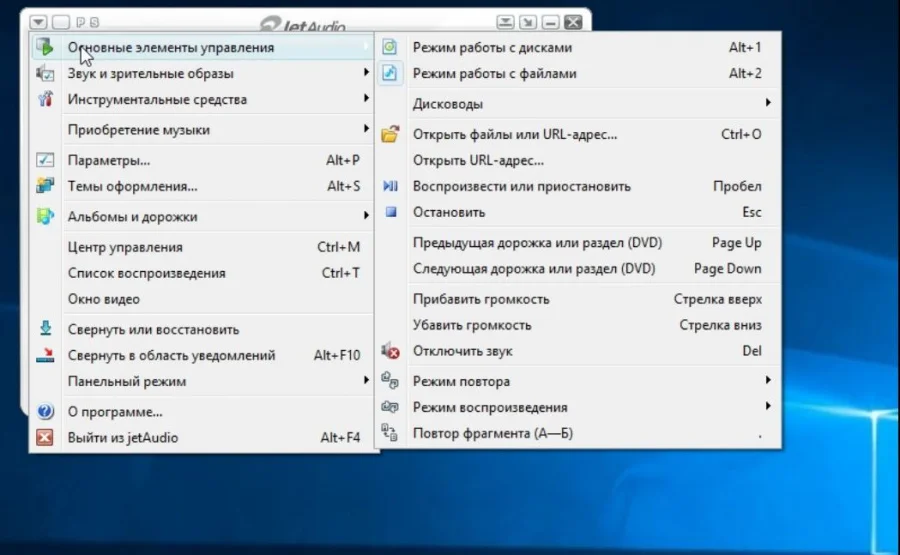
Task: Toggle mute via Отключить звук icon
Action: click(x=390, y=351)
